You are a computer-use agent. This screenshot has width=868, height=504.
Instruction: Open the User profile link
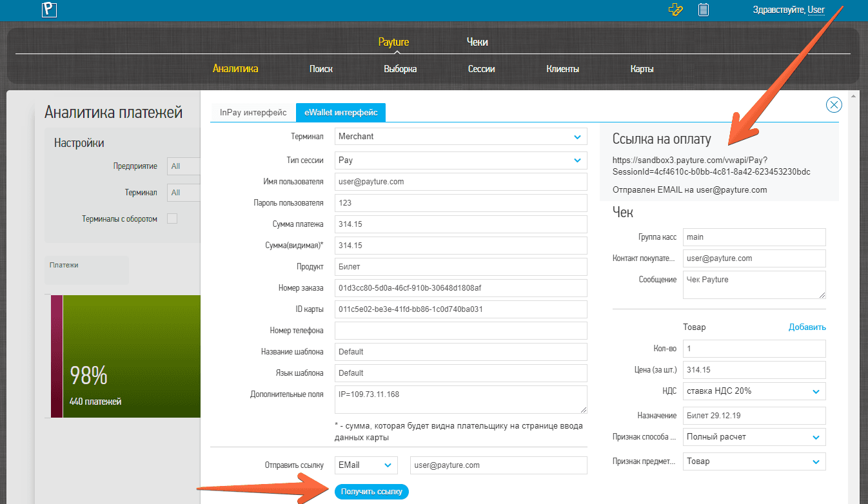pyautogui.click(x=816, y=10)
